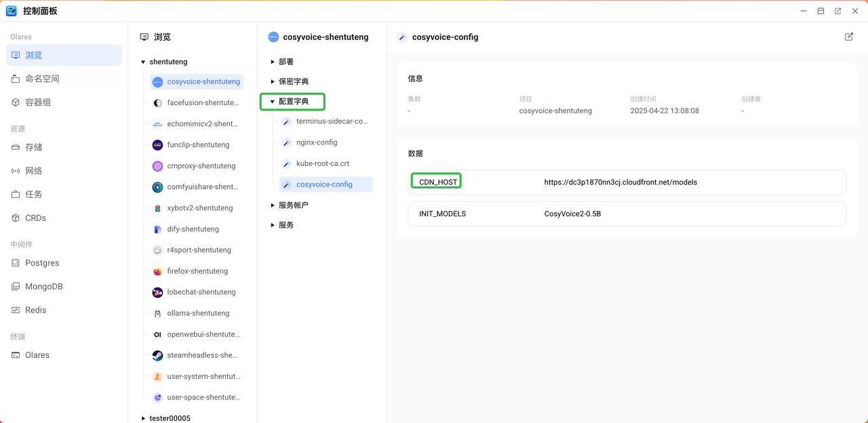Click the CDN_HOST data row
This screenshot has width=868, height=423.
pyautogui.click(x=627, y=182)
